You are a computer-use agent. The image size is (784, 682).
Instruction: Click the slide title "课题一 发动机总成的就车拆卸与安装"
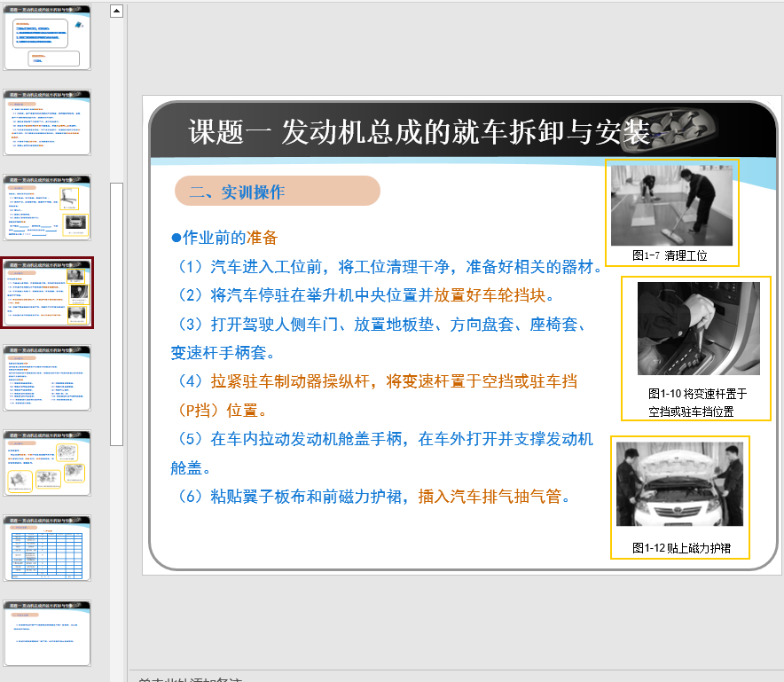click(x=419, y=132)
